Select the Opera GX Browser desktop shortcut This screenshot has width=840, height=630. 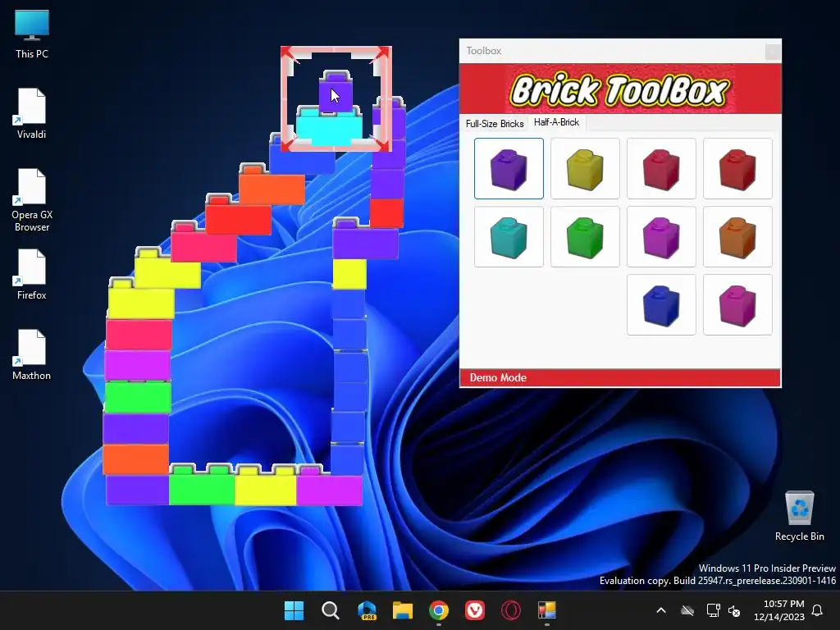click(32, 200)
